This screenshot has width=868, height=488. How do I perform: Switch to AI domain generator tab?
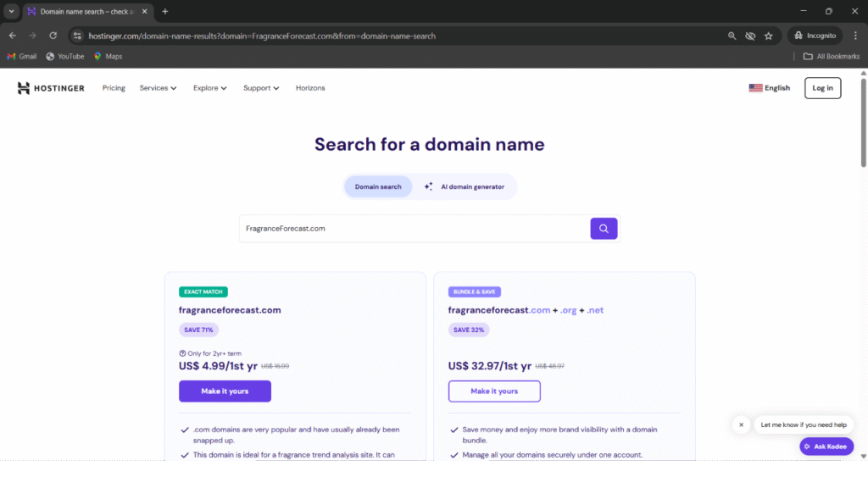click(465, 187)
